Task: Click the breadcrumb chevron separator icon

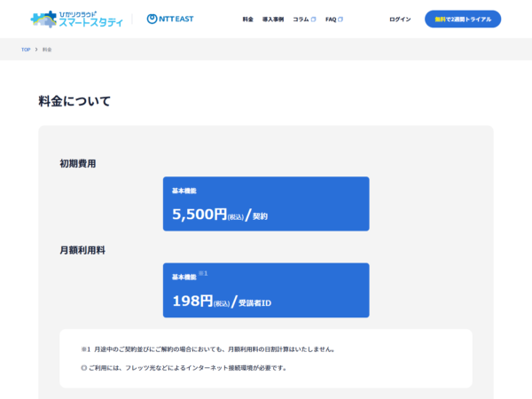Action: click(36, 50)
